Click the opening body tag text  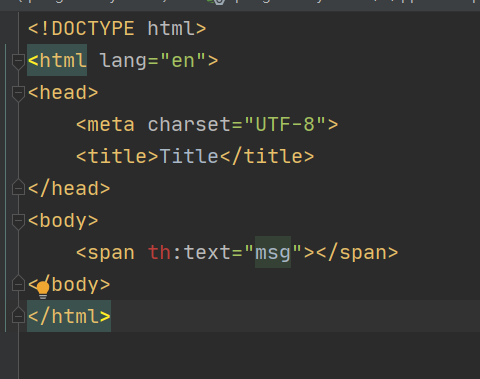click(x=63, y=221)
